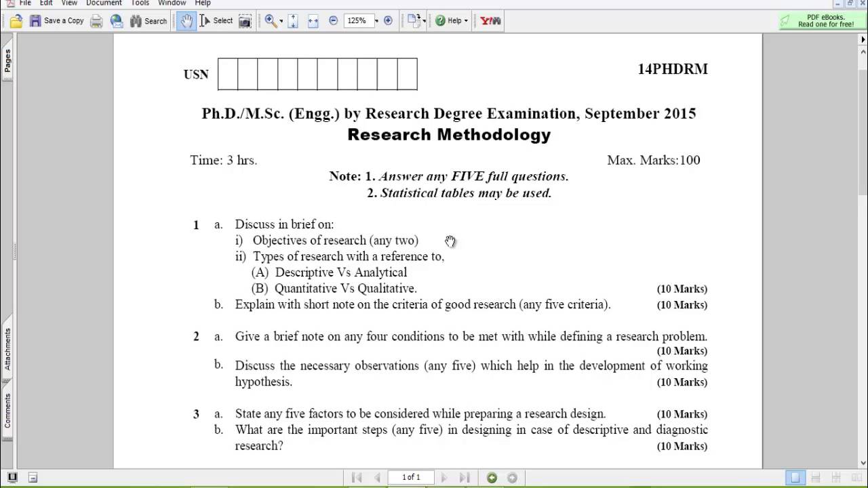The height and width of the screenshot is (488, 868).
Task: Click the 'Time: 3 hrs.' text
Action: pyautogui.click(x=224, y=160)
